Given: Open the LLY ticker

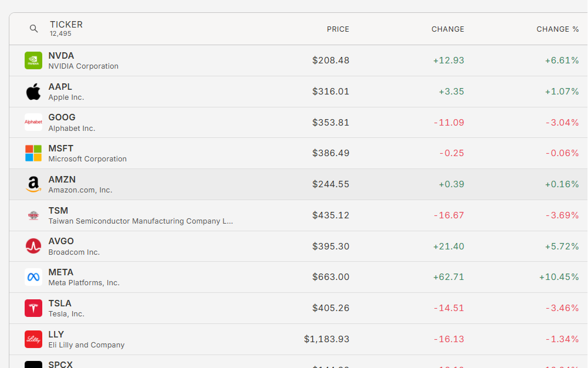Looking at the screenshot, I should point(56,335).
